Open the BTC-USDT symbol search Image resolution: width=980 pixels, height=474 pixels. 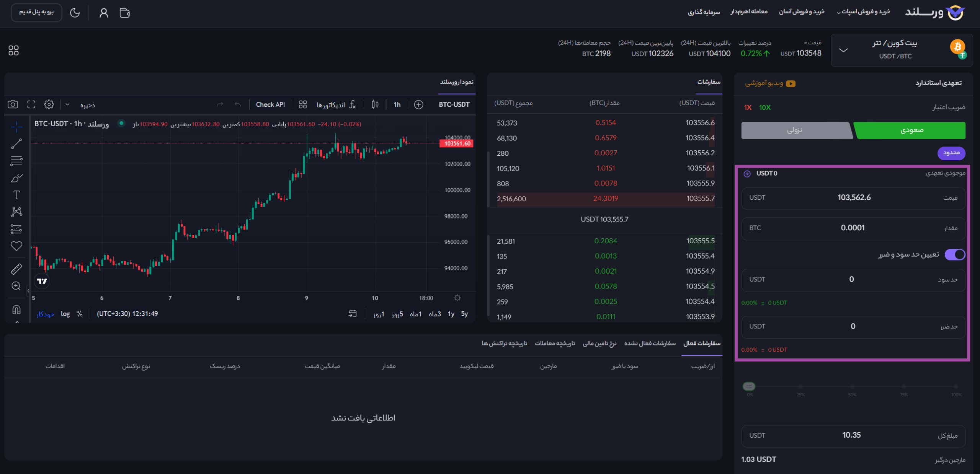[454, 104]
